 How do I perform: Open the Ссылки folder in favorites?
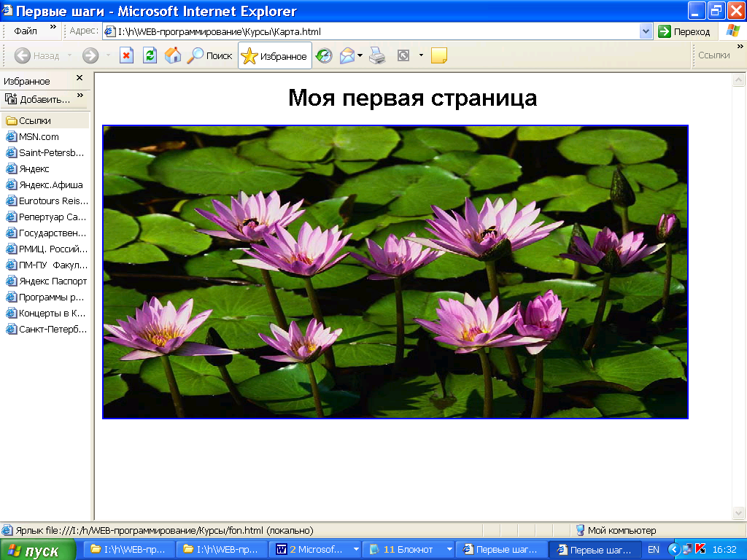44,120
